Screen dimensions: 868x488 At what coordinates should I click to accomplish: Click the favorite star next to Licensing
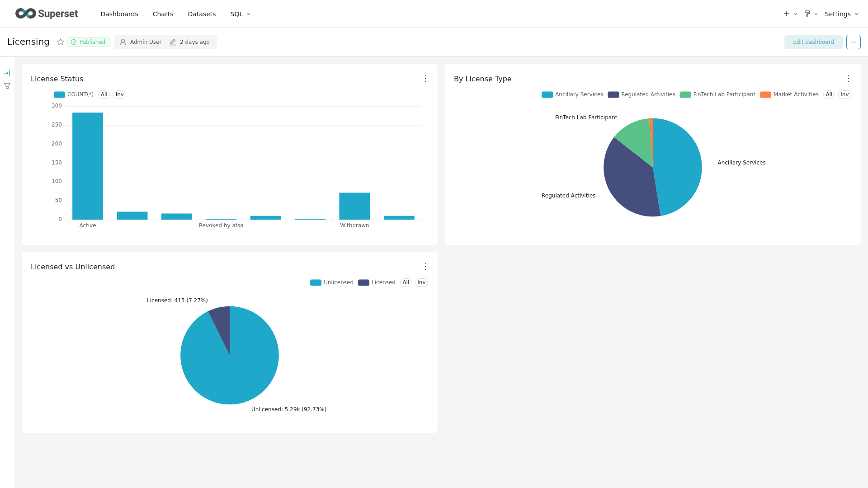(61, 42)
